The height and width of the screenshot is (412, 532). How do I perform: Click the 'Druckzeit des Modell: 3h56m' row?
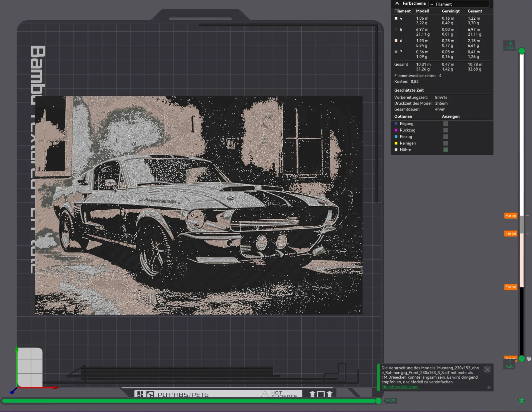(421, 103)
